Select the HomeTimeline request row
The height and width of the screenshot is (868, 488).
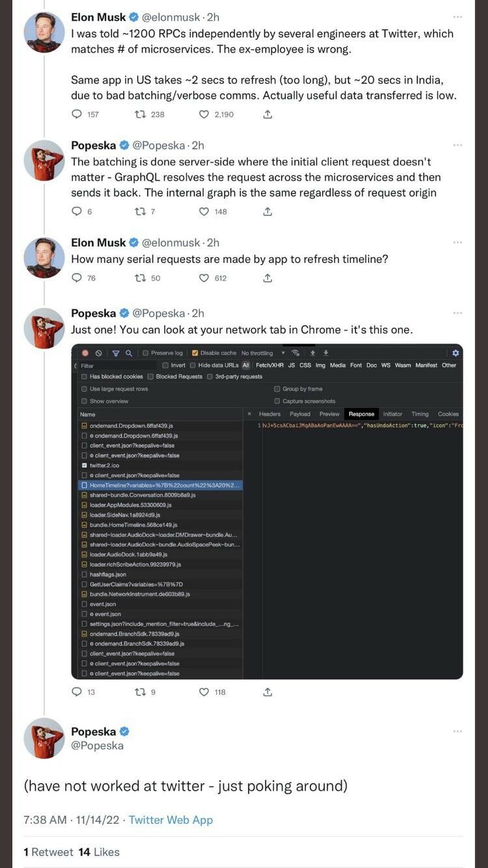pyautogui.click(x=160, y=485)
